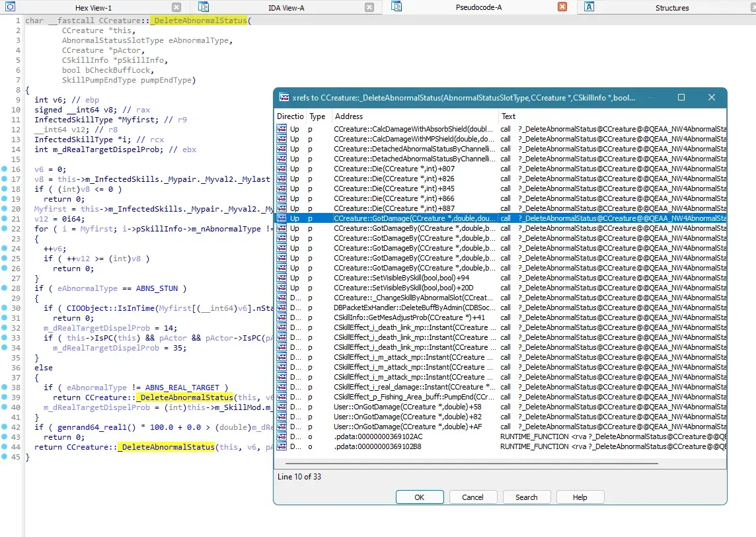This screenshot has height=537, width=756.
Task: Open the Structures tab
Action: (671, 8)
